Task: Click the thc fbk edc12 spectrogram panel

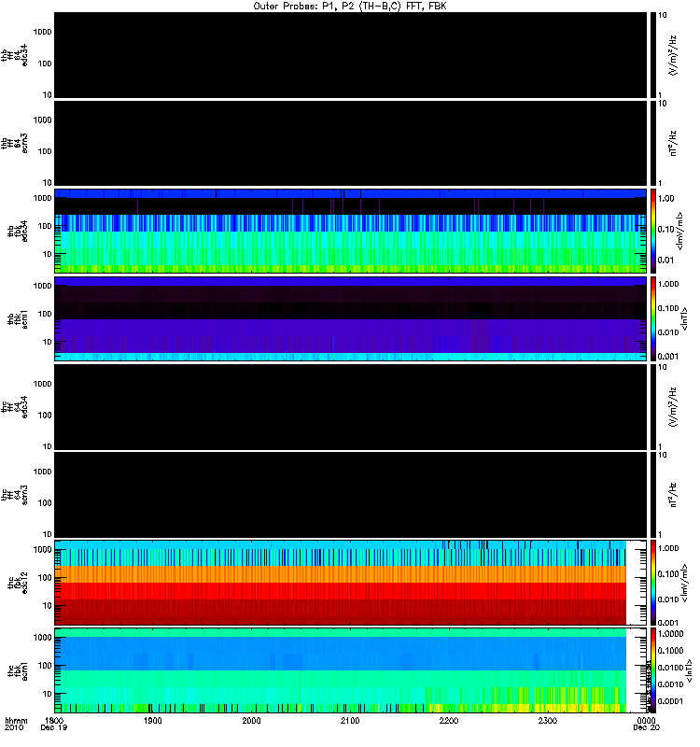Action: [x=351, y=583]
